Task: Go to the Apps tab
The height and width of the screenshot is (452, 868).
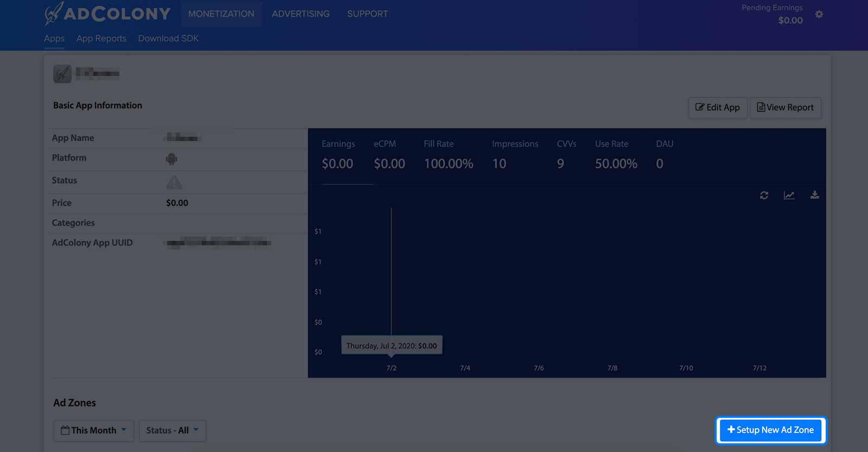Action: pyautogui.click(x=54, y=39)
